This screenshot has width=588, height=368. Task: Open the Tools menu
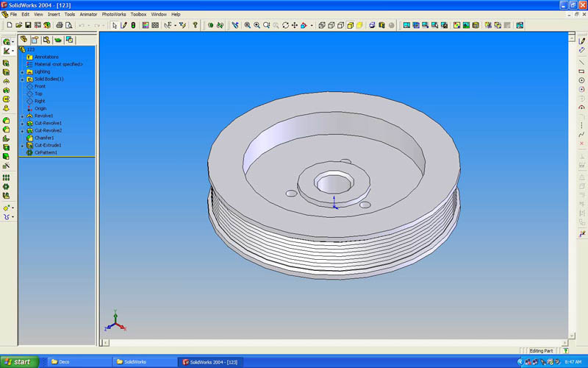point(70,14)
